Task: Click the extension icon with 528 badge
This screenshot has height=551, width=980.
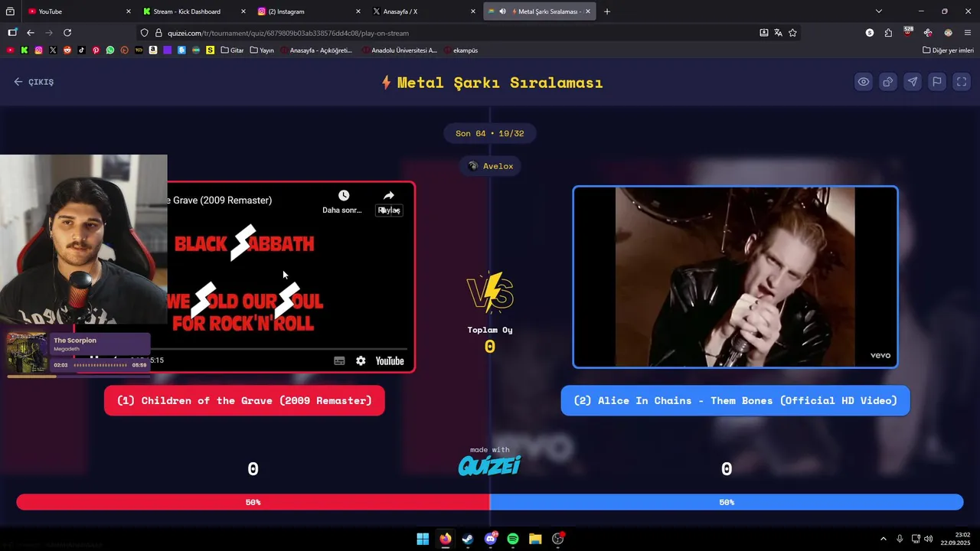Action: click(908, 32)
